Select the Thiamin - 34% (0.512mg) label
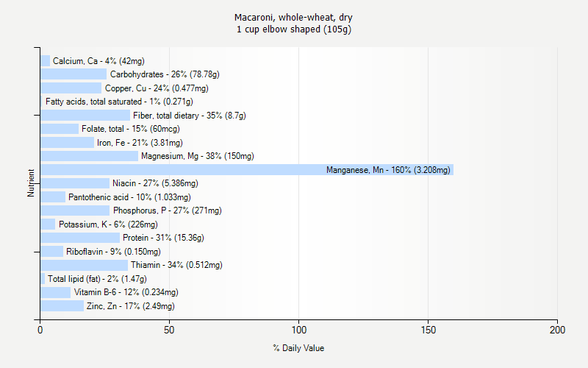The height and width of the screenshot is (368, 588). 176,265
